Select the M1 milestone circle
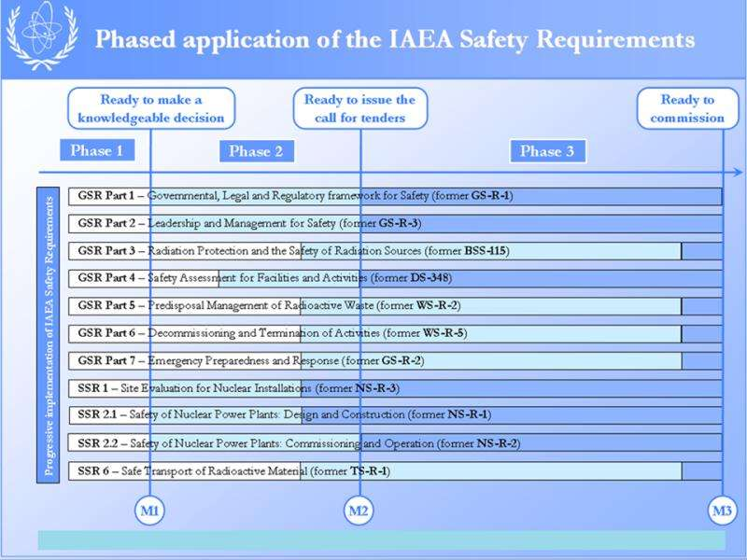Screen dimensions: 747x560 point(150,510)
